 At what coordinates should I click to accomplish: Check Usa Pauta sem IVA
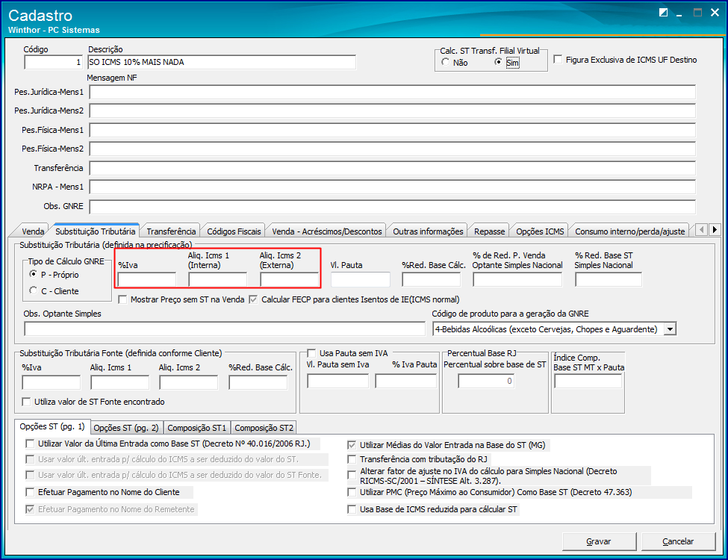pyautogui.click(x=311, y=353)
